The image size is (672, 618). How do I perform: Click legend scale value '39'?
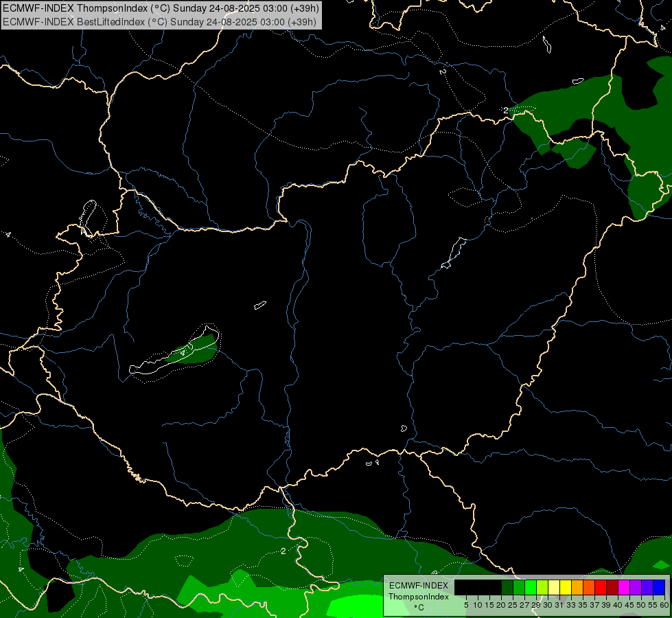[x=606, y=605]
